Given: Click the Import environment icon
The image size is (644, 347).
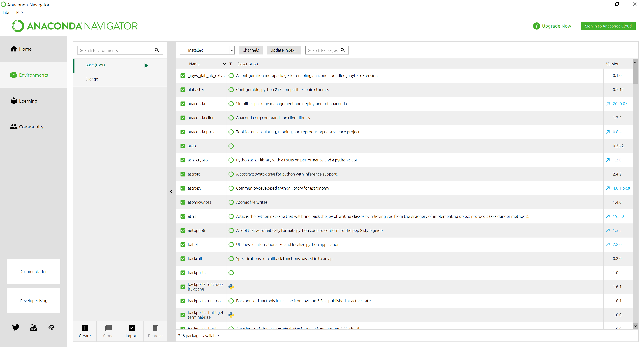Looking at the screenshot, I should 131,328.
